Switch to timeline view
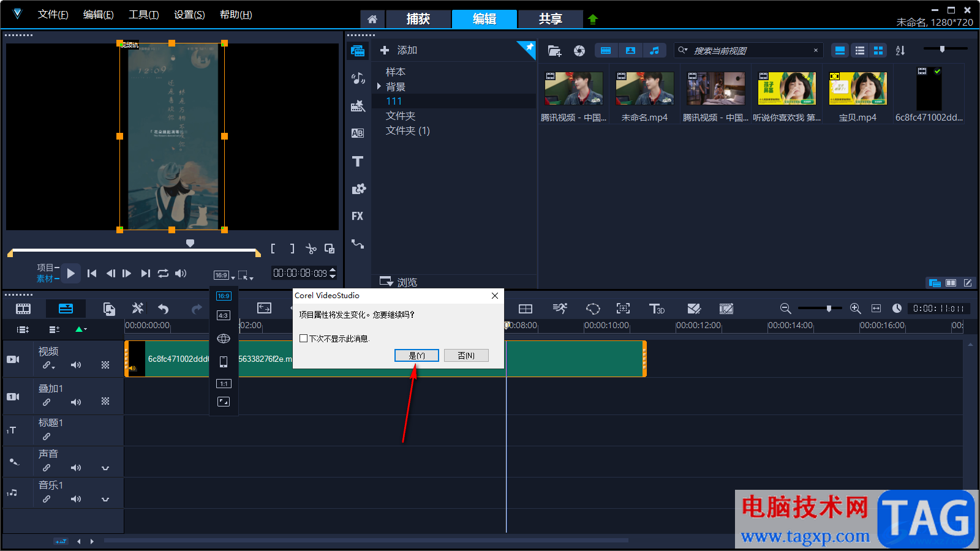This screenshot has width=980, height=551. 66,309
